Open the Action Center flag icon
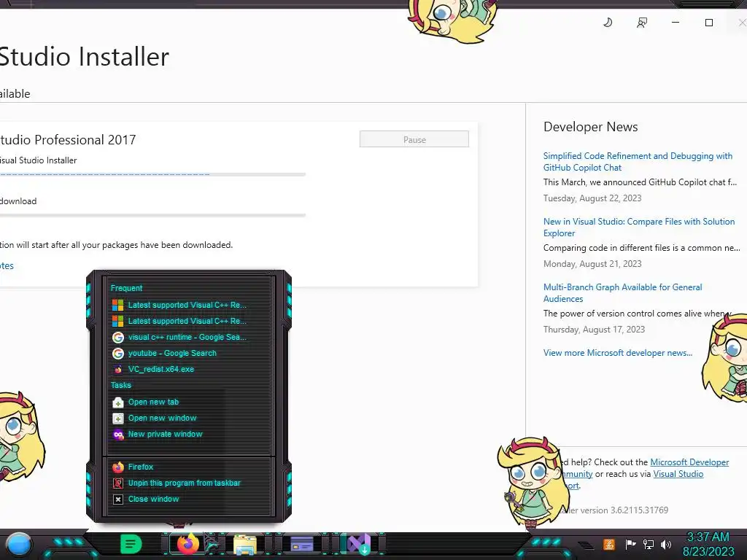Screen dimensions: 747x560 (630, 544)
